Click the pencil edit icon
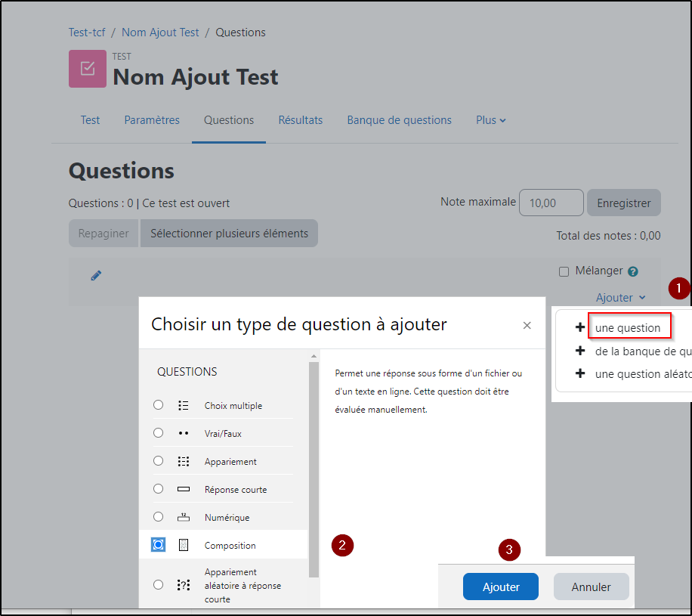The height and width of the screenshot is (616, 692). click(96, 276)
